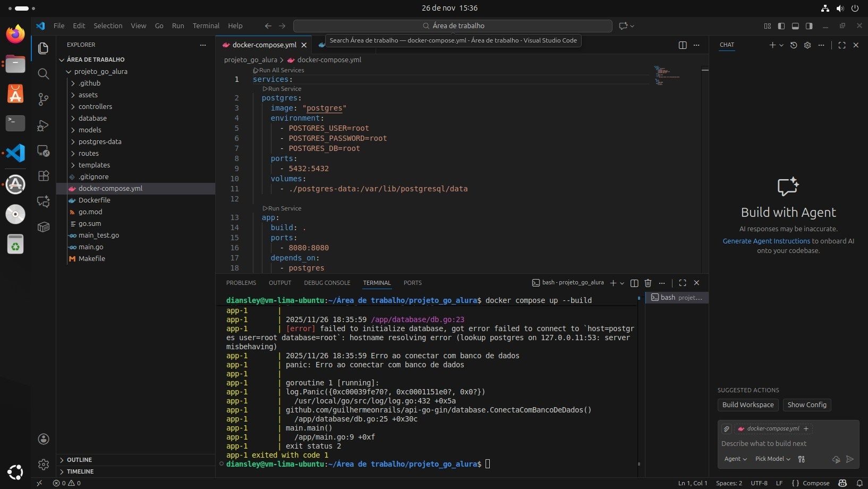The image size is (868, 489).
Task: Expand the controllers folder
Action: (95, 106)
